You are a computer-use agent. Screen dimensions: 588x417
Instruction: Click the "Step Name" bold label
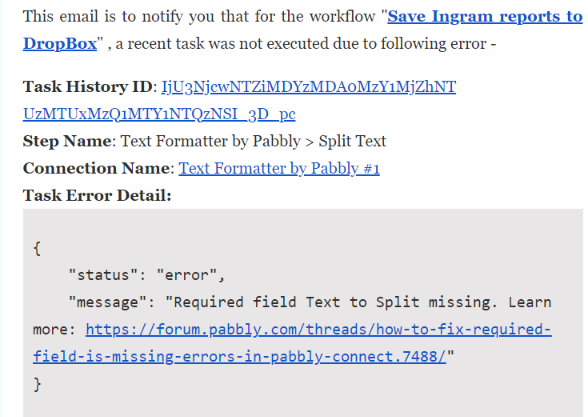coord(67,141)
